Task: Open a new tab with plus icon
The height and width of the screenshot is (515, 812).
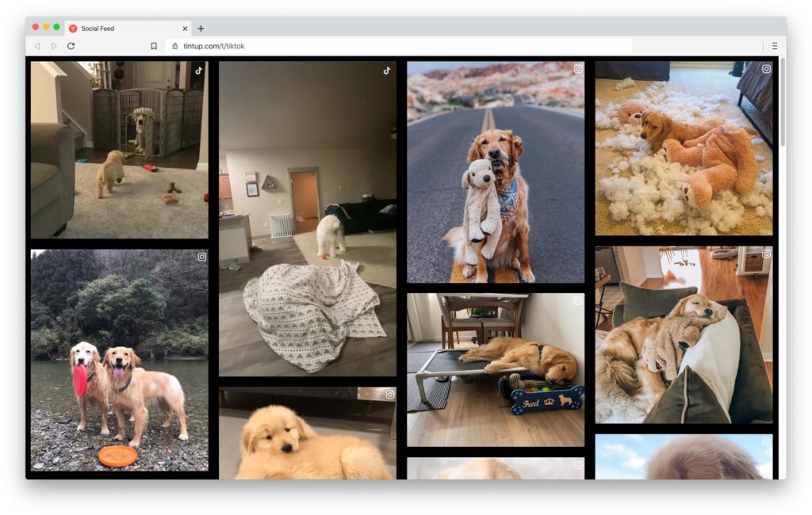Action: tap(201, 29)
